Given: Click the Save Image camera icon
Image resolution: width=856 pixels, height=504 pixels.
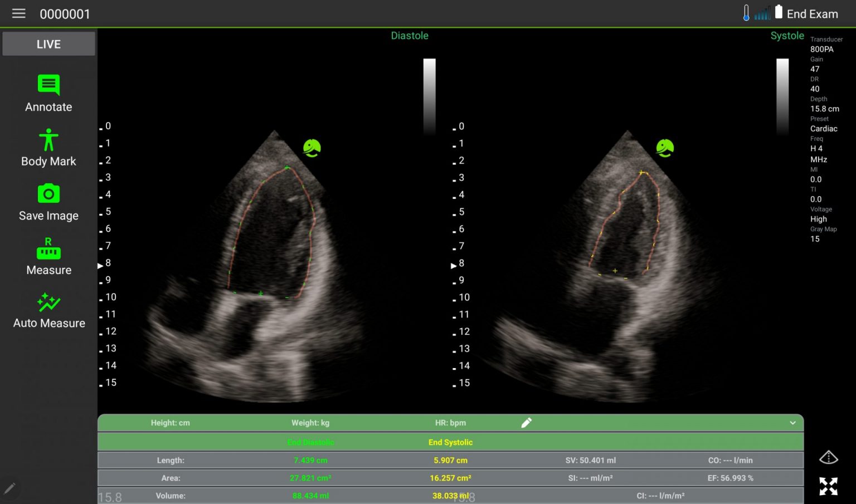Looking at the screenshot, I should click(x=48, y=194).
